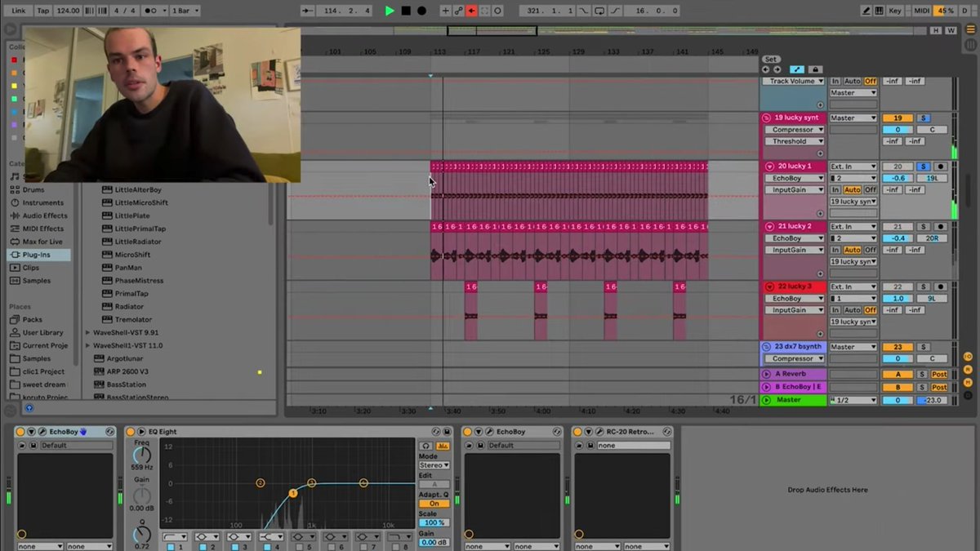Toggle the lock envelopes icon
This screenshot has width=980, height=551.
click(x=814, y=69)
